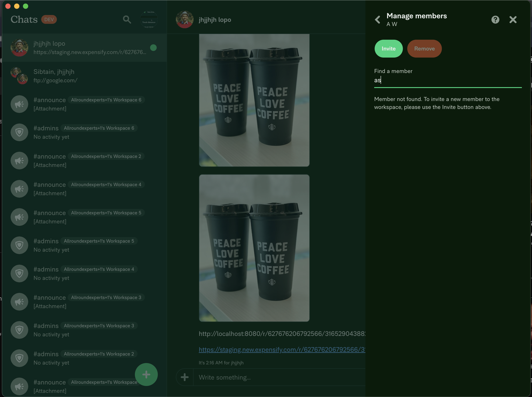The image size is (532, 397).
Task: Close the Manage members panel
Action: (x=513, y=19)
